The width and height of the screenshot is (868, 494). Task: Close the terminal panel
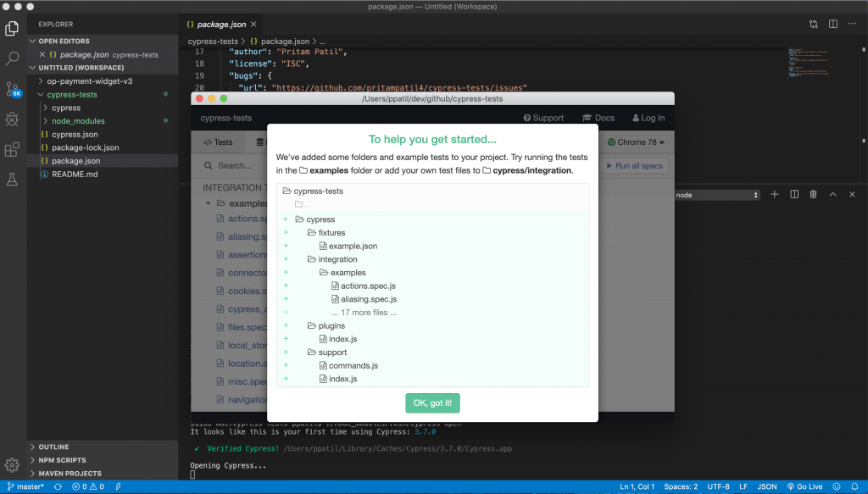tap(853, 194)
